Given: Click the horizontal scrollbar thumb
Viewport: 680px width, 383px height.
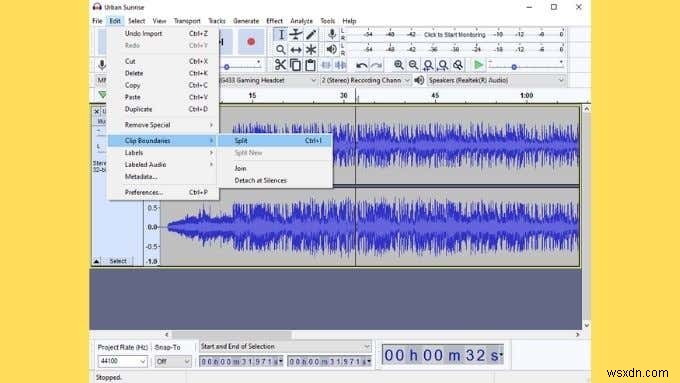Looking at the screenshot, I should (x=232, y=334).
